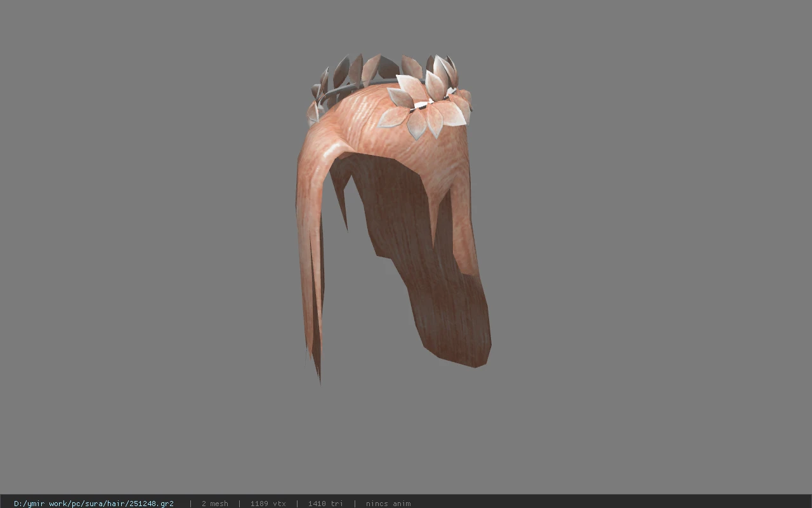Viewport: 812px width, 508px height.
Task: Click the file path D:/ymir work/pc/sura/hair/251248.gr2
Action: 94,504
